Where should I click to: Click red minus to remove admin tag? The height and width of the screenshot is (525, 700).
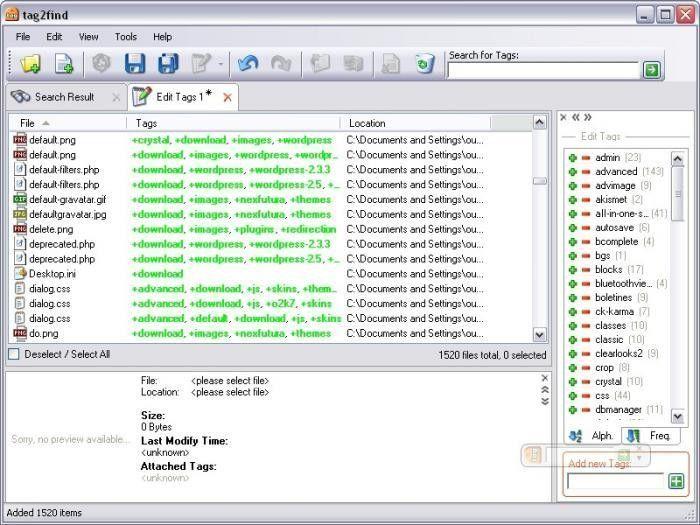point(586,158)
